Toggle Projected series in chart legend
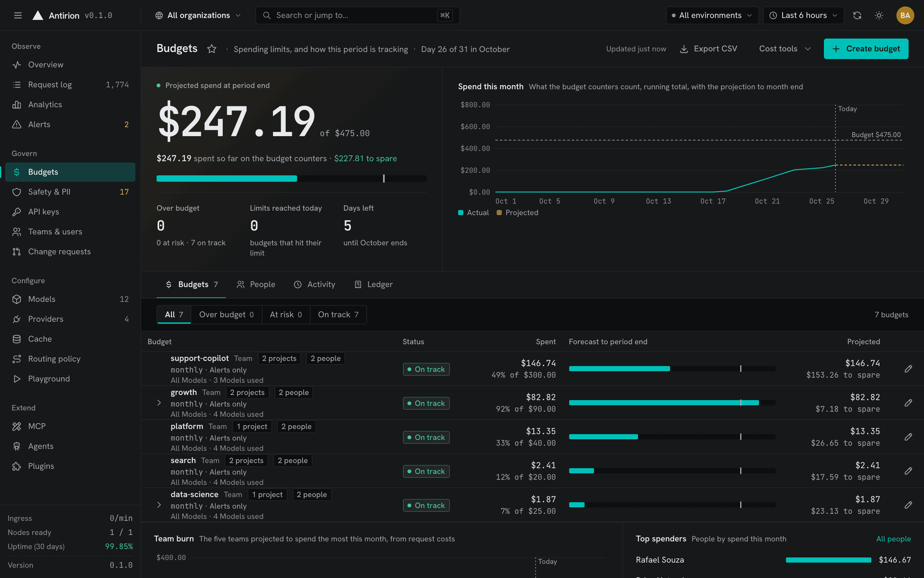Image resolution: width=924 pixels, height=578 pixels. pos(518,213)
